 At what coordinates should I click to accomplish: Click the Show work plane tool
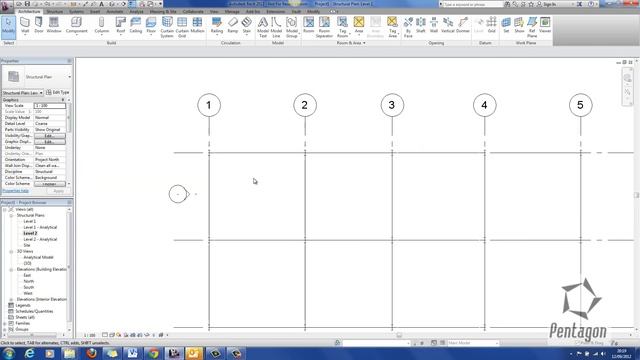tap(519, 25)
